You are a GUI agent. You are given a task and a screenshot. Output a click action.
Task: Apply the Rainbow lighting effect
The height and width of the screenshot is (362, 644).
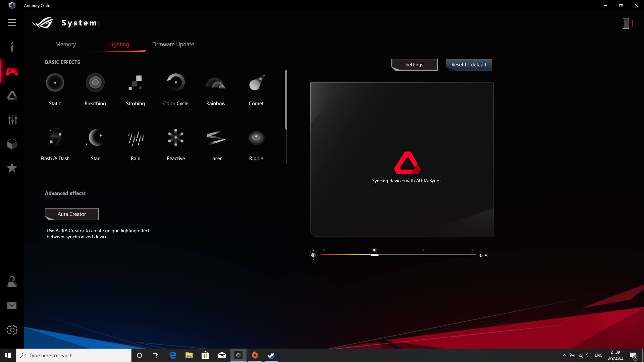[216, 83]
